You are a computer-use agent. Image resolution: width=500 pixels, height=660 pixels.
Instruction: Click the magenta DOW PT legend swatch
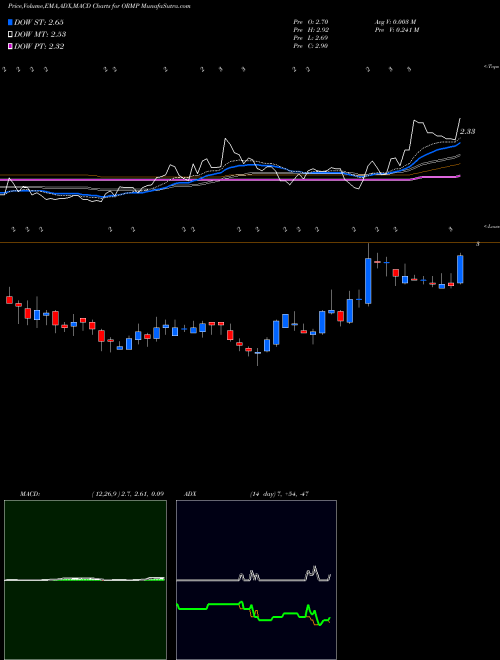point(10,46)
